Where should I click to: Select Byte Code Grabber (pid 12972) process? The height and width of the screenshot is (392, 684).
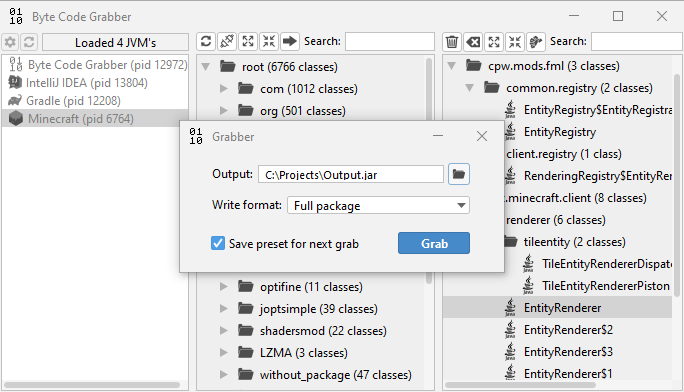(x=95, y=65)
